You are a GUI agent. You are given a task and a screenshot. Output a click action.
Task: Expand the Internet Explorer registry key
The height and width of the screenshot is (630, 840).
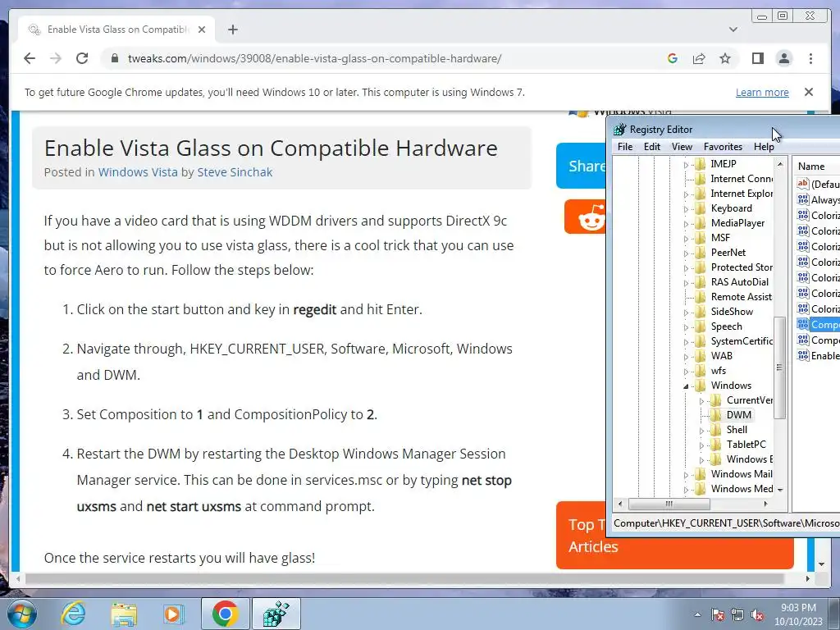pos(687,194)
